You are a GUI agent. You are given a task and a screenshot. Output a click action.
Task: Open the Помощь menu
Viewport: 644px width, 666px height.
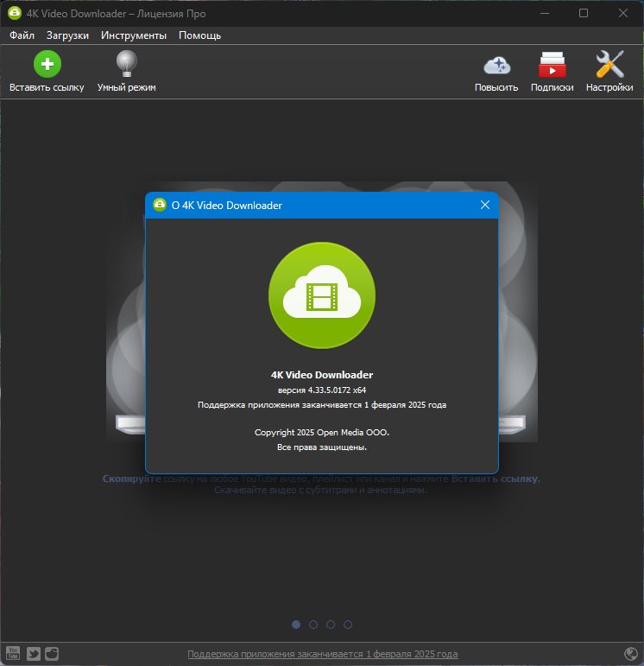click(200, 35)
